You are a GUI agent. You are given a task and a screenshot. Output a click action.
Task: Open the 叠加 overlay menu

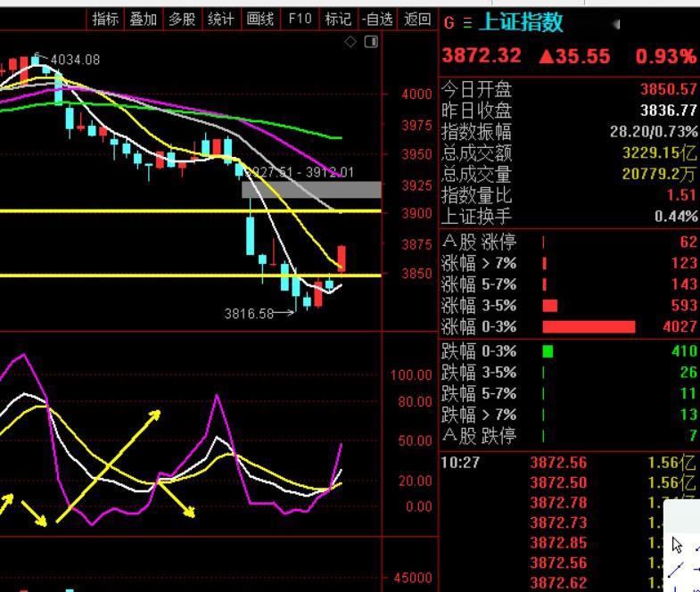point(144,20)
